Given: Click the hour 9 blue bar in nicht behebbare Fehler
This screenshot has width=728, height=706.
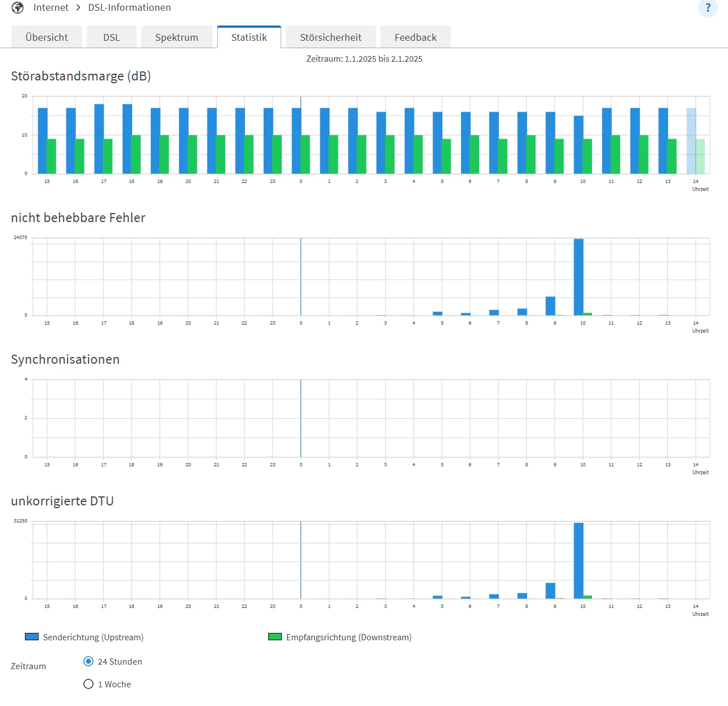Looking at the screenshot, I should click(x=550, y=306).
